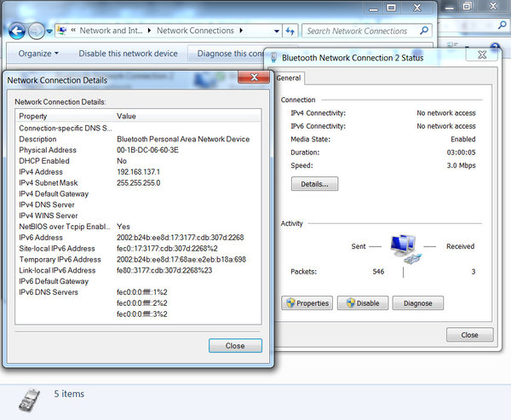Viewport: 511px width, 420px height.
Task: Click Disable this network device
Action: point(128,53)
